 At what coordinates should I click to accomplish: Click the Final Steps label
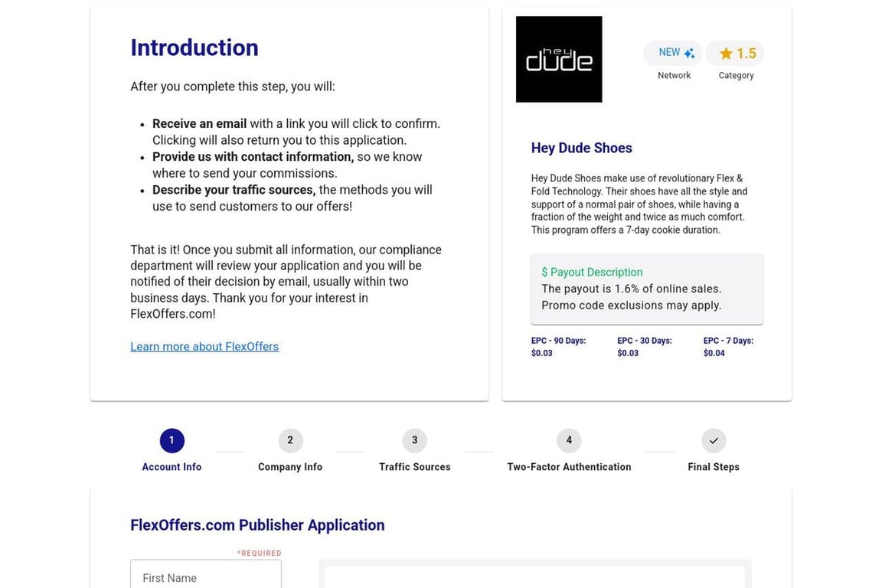(x=714, y=467)
